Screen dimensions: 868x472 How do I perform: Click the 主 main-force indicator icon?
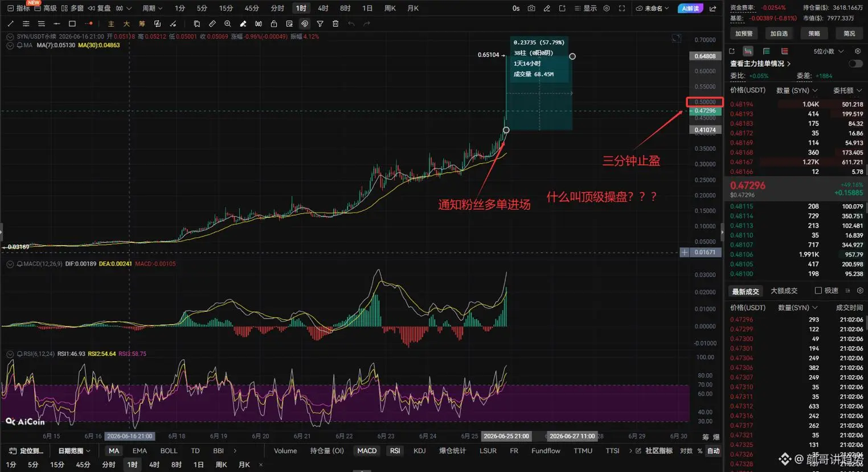[x=111, y=24]
